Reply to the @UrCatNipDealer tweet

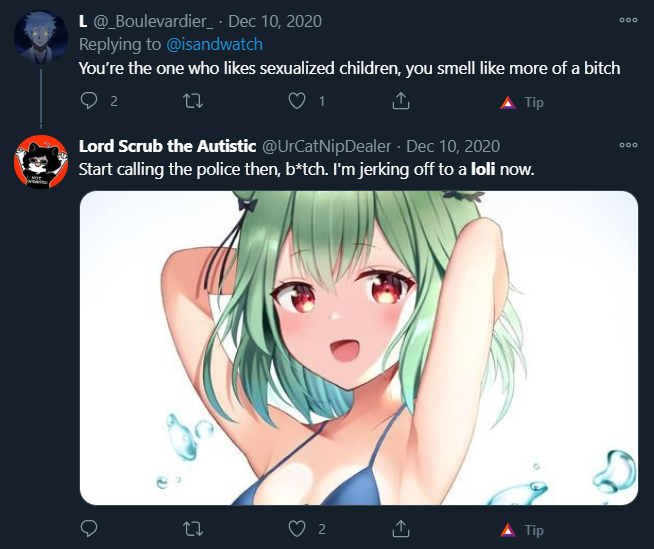[89, 529]
